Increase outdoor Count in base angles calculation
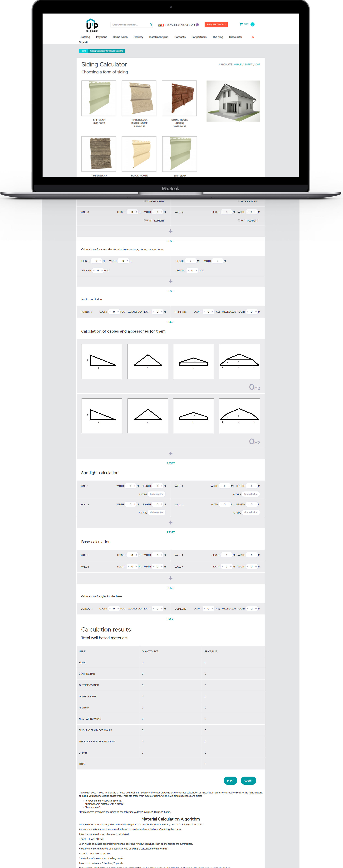Image resolution: width=343 pixels, height=868 pixels. pyautogui.click(x=118, y=609)
